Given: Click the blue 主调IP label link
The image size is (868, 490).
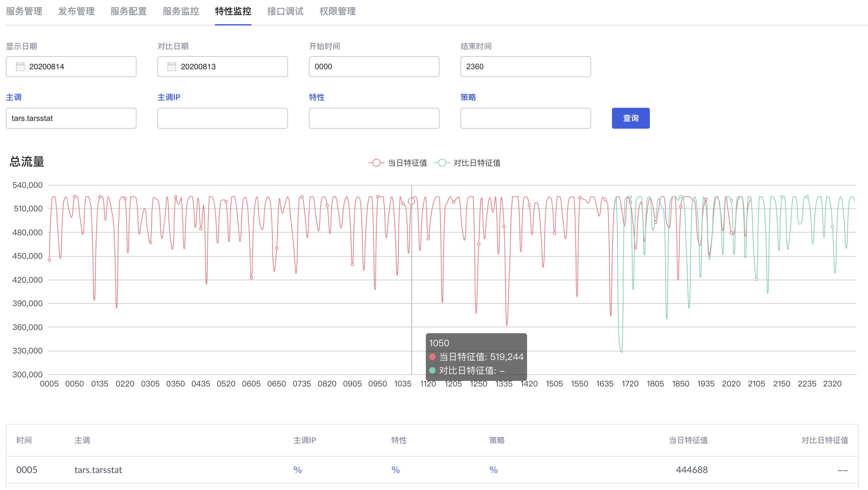Looking at the screenshot, I should point(169,97).
